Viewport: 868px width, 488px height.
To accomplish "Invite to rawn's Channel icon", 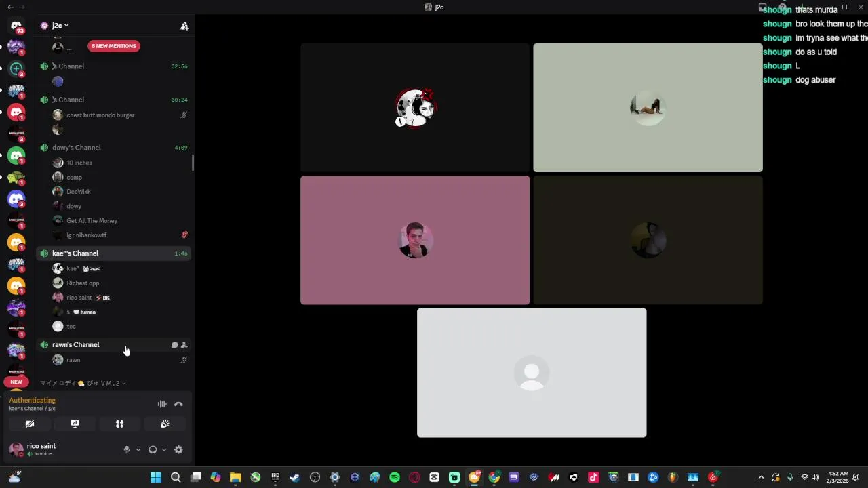I will (184, 345).
